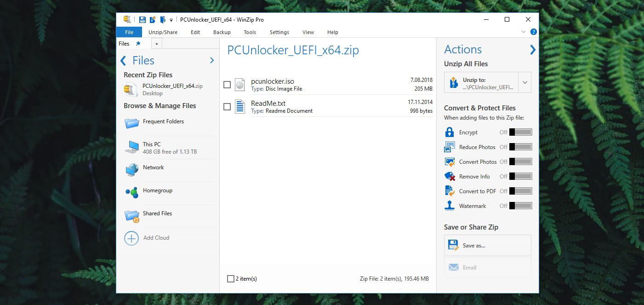This screenshot has height=305, width=644.
Task: Enable the Convert Photos switch
Action: 520,161
